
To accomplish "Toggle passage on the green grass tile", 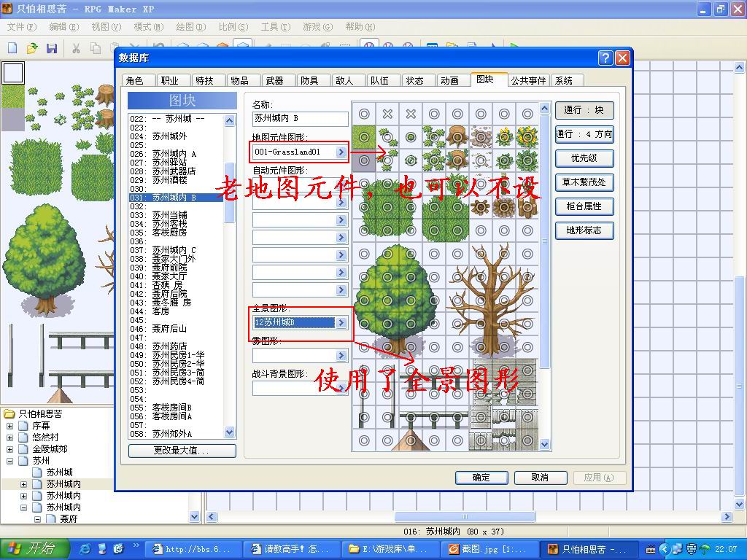I will point(364,137).
